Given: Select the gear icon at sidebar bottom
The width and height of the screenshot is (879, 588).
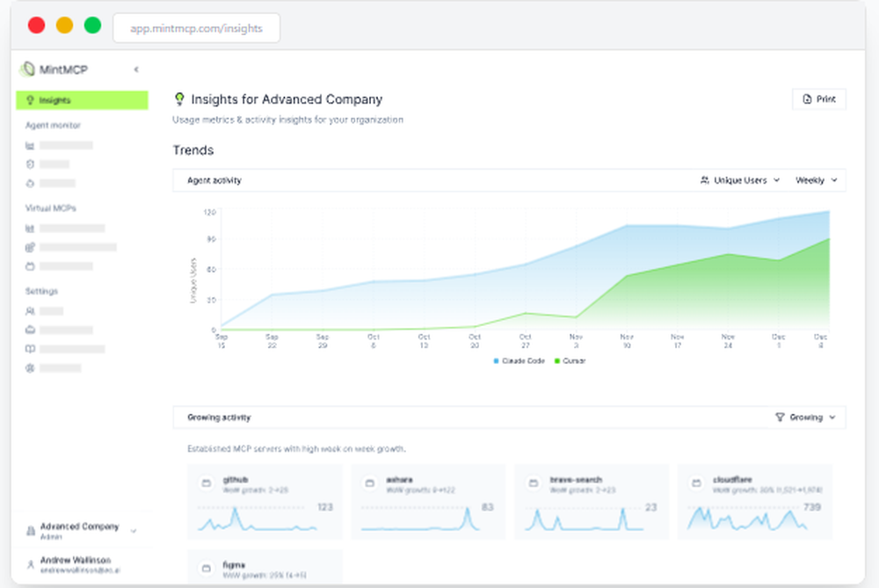Looking at the screenshot, I should 32,367.
